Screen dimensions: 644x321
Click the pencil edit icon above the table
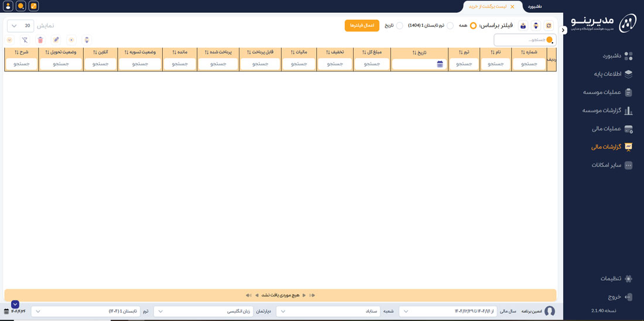click(56, 40)
